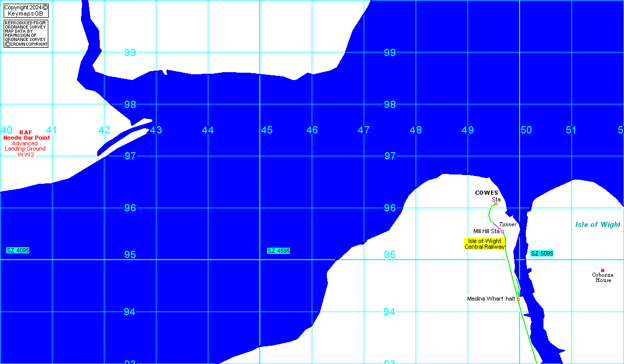The width and height of the screenshot is (624, 364).
Task: Click the Cowes Sta red square marker
Action: click(x=496, y=204)
